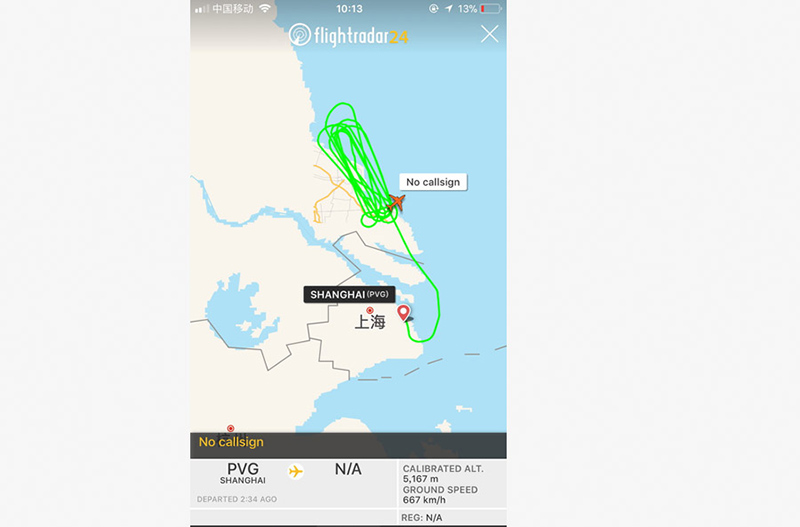Tap the Wi-Fi icon in status bar
This screenshot has width=800, height=527.
[x=265, y=8]
